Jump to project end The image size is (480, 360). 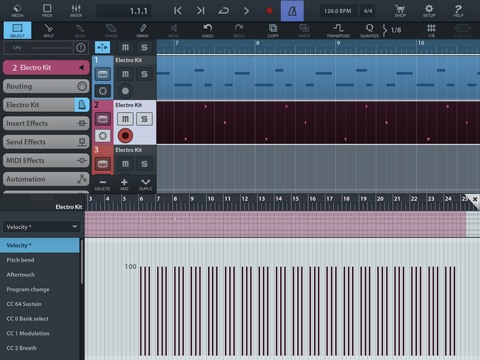tap(200, 11)
